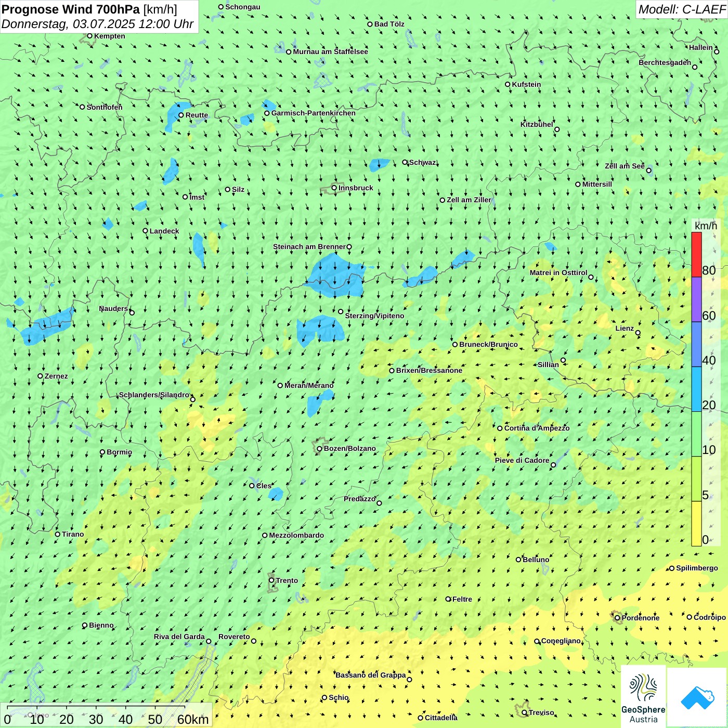Image resolution: width=728 pixels, height=728 pixels.
Task: Click the 'Zell am See' label
Action: pyautogui.click(x=625, y=166)
